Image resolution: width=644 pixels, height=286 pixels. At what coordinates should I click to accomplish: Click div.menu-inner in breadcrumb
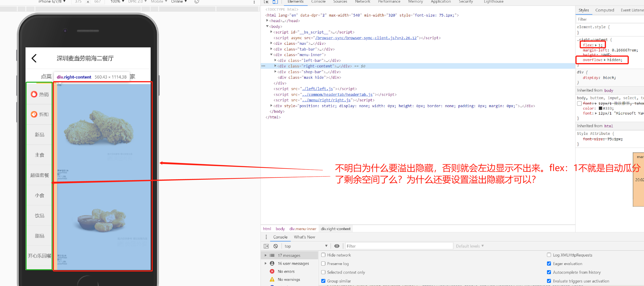302,229
